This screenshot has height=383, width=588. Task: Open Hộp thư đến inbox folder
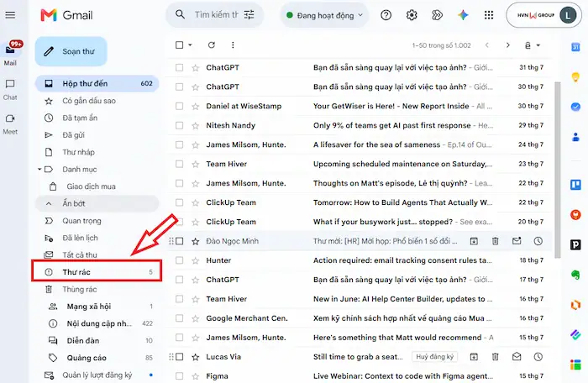97,83
